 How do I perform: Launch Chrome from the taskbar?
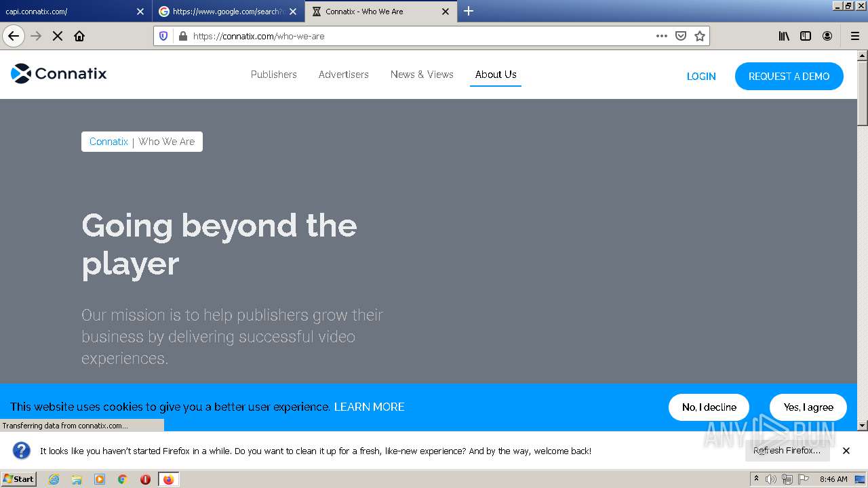(123, 479)
